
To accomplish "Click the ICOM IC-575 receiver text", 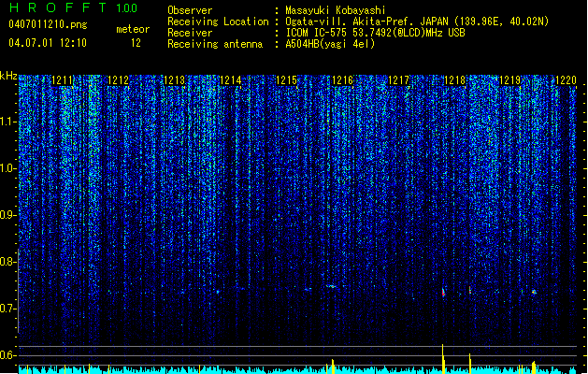I will pyautogui.click(x=376, y=33).
